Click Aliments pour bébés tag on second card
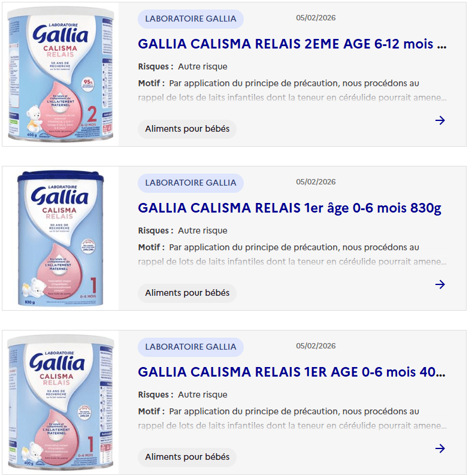469x476 pixels. pyautogui.click(x=187, y=293)
